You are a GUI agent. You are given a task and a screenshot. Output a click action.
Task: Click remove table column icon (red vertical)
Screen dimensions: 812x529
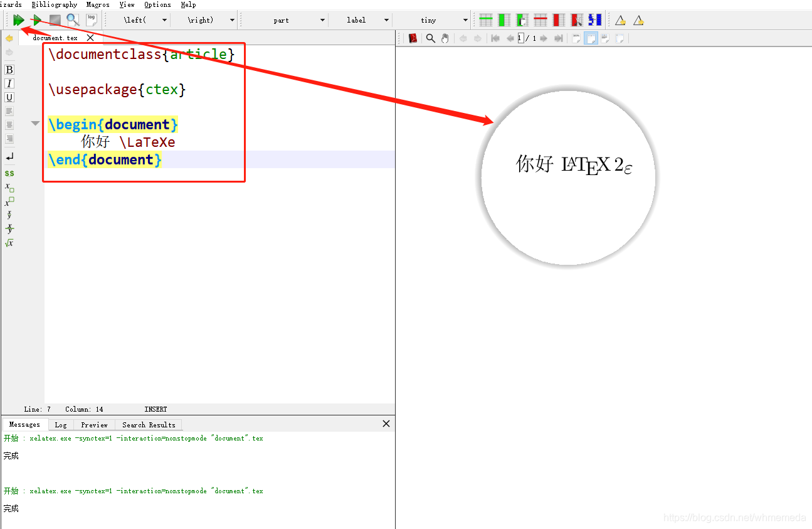pos(559,20)
